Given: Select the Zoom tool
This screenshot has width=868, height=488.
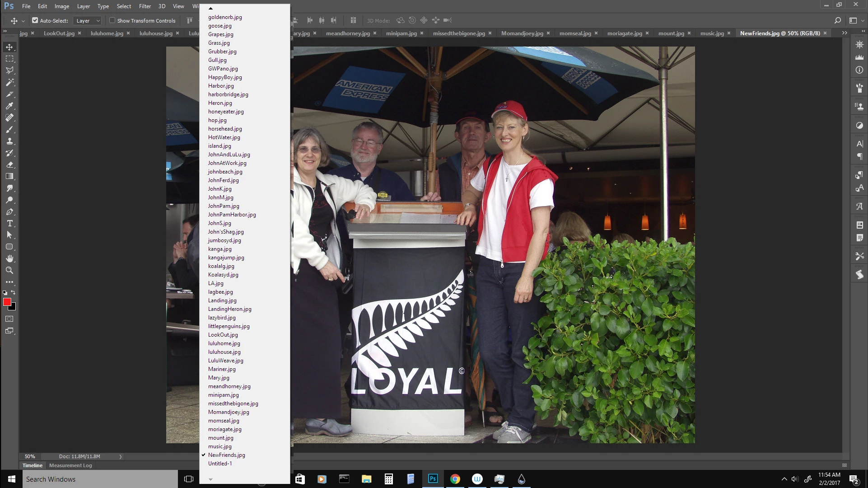Looking at the screenshot, I should tap(9, 270).
